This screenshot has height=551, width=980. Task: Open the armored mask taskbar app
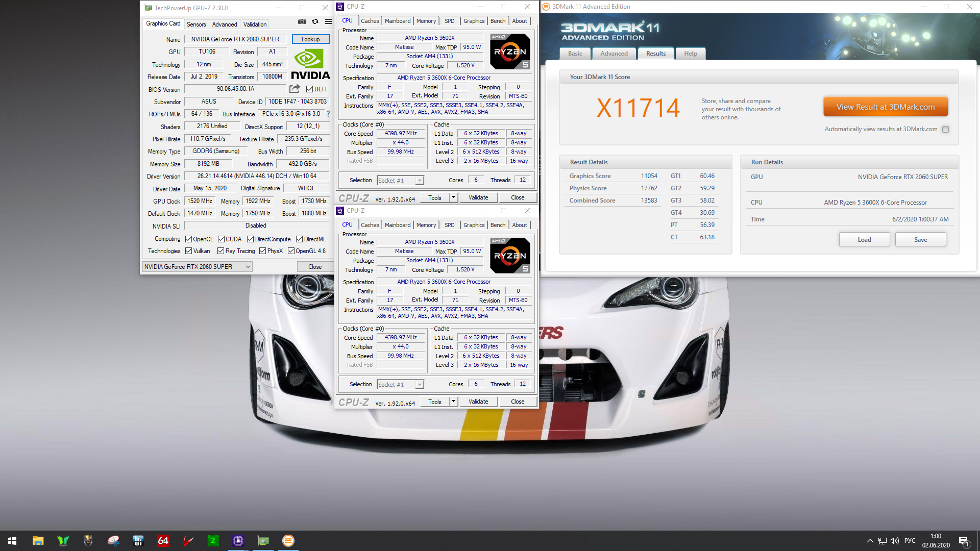click(x=88, y=541)
